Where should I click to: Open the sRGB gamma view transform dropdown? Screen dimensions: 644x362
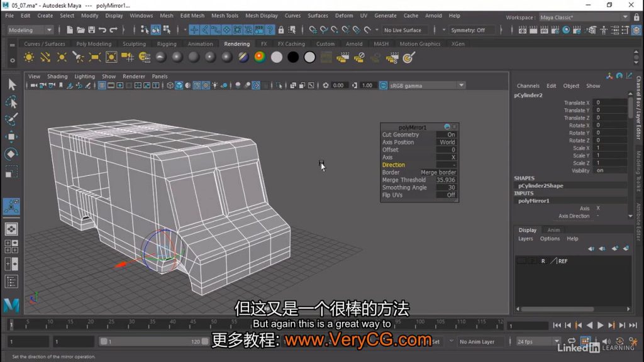click(427, 85)
